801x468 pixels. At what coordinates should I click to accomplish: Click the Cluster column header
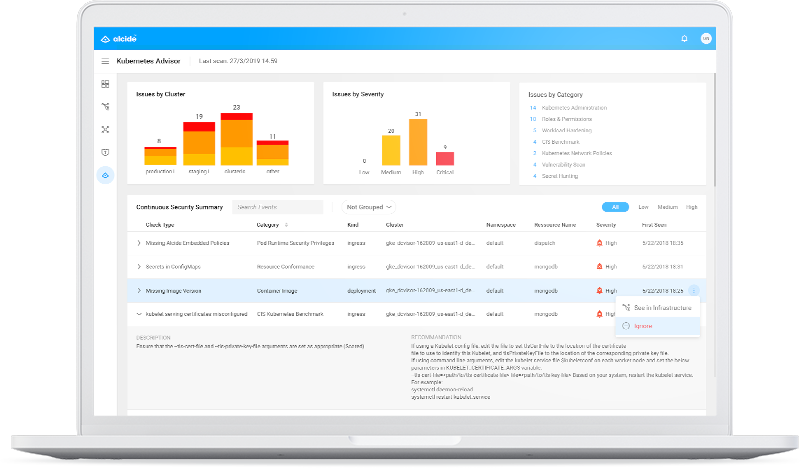tap(394, 225)
